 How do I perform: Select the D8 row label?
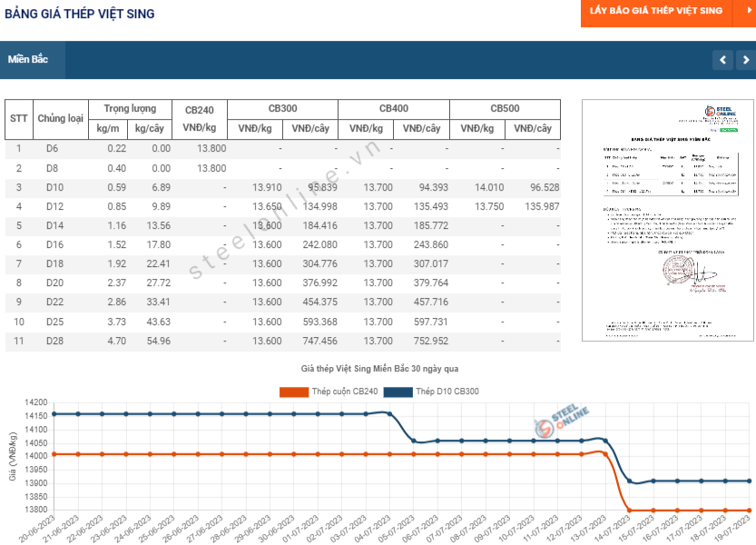(x=52, y=168)
